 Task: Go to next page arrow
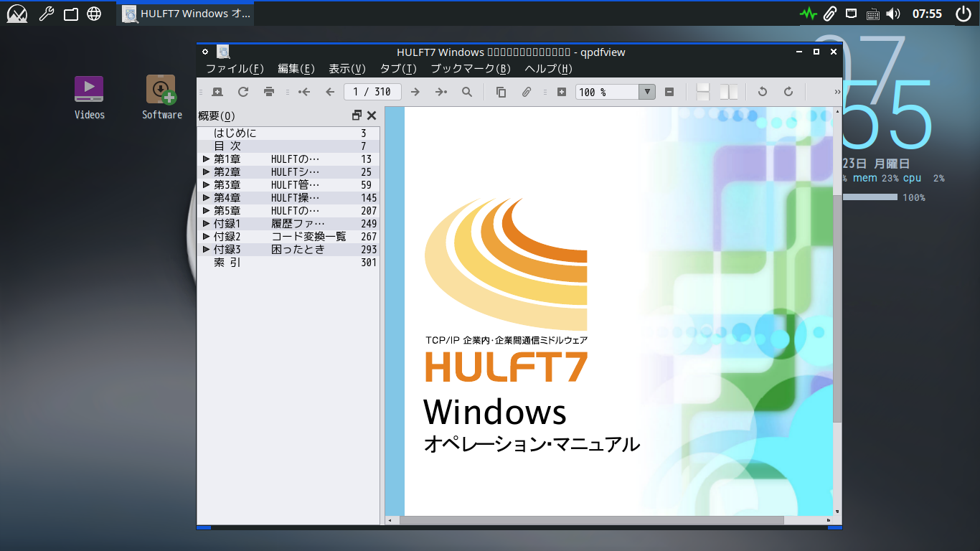415,92
